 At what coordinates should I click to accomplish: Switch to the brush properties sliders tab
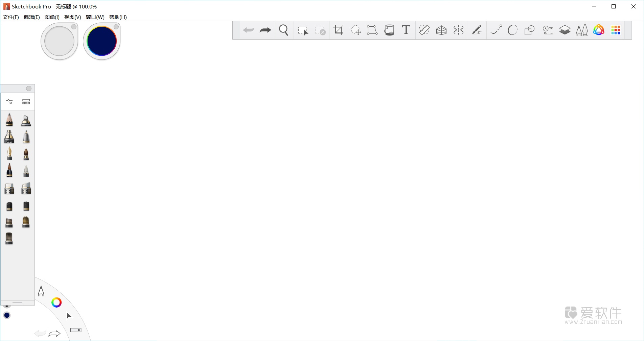[9, 101]
